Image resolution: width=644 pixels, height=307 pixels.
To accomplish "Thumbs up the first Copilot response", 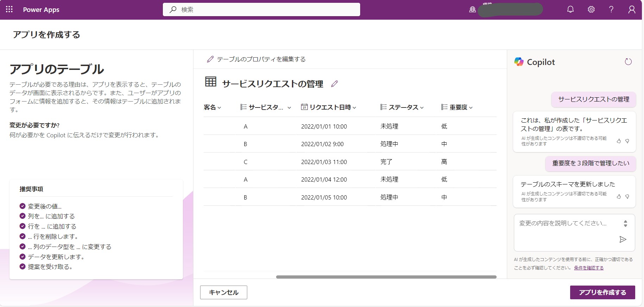I will coord(619,141).
